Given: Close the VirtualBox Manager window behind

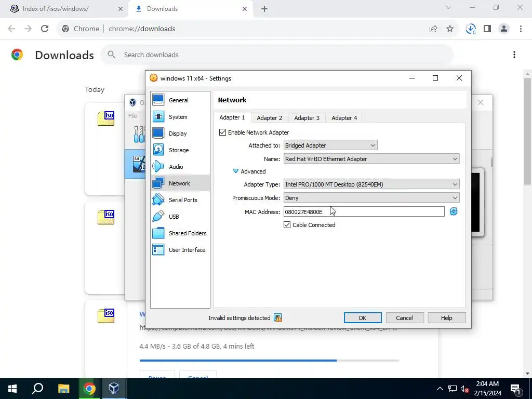Looking at the screenshot, I should [481, 102].
